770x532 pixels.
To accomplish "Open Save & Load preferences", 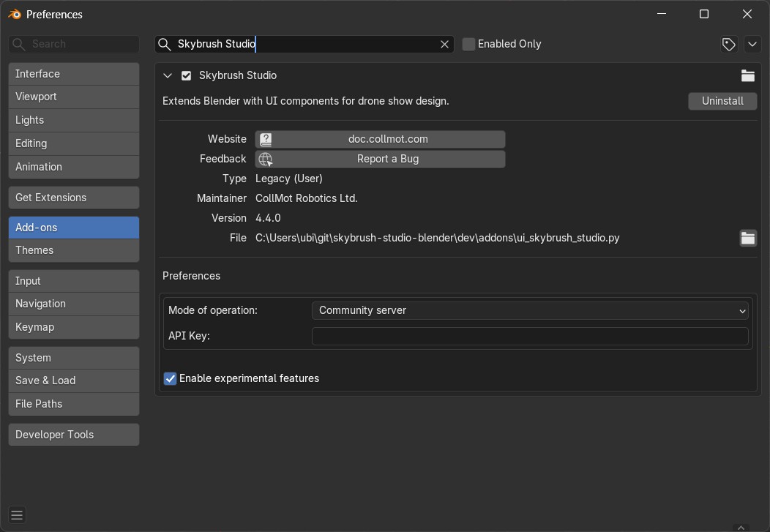I will tap(74, 381).
